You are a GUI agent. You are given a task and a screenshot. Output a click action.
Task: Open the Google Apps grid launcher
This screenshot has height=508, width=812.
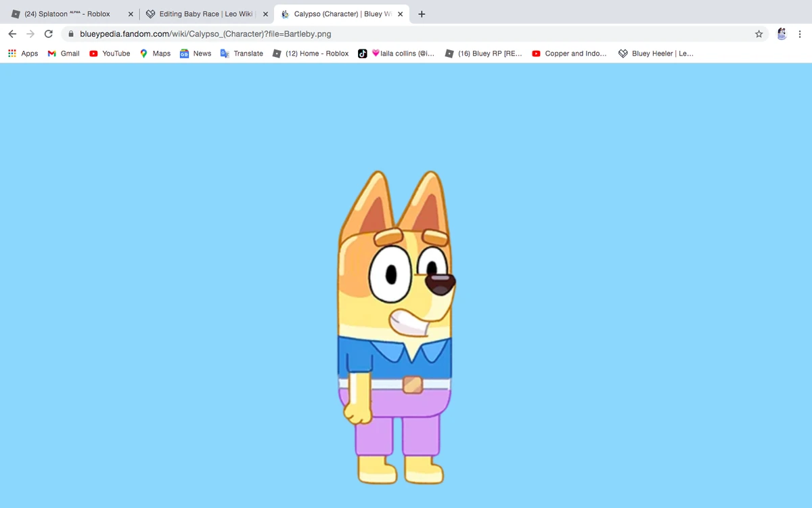point(12,53)
